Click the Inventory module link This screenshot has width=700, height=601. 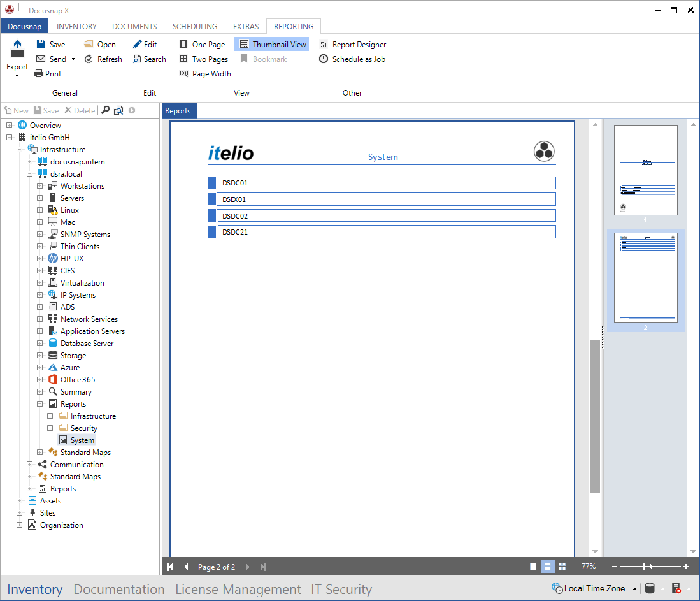(x=35, y=590)
